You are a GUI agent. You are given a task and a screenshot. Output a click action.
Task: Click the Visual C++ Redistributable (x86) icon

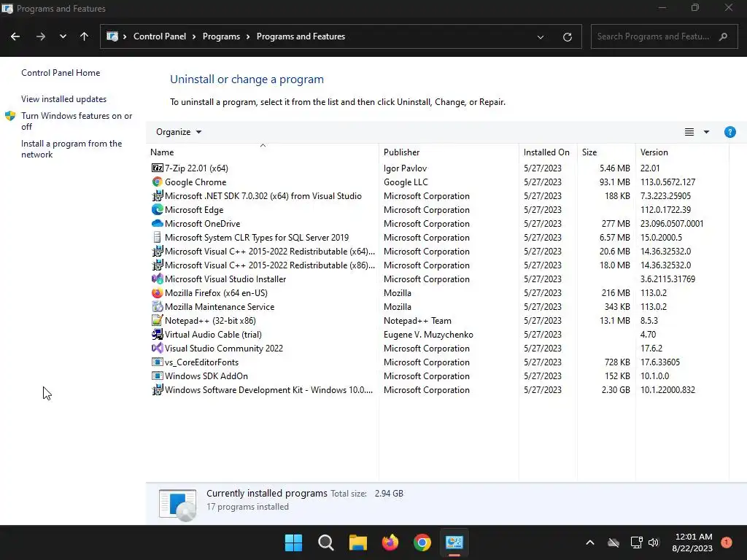coord(158,265)
